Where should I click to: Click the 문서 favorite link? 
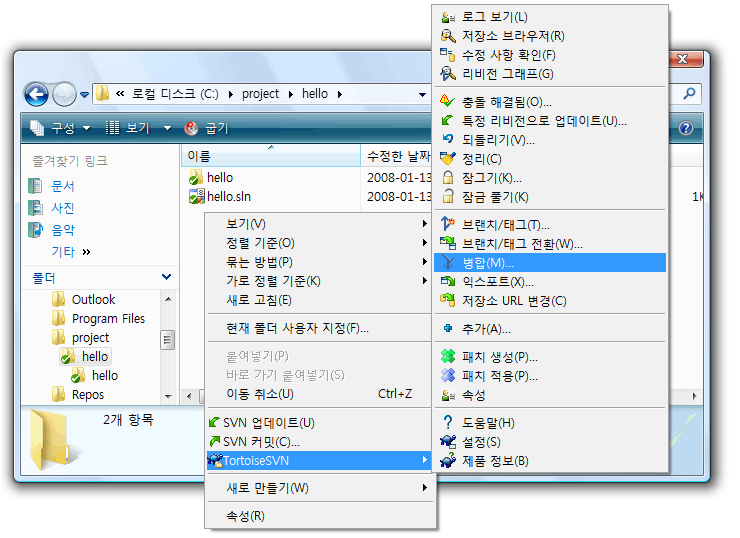62,186
